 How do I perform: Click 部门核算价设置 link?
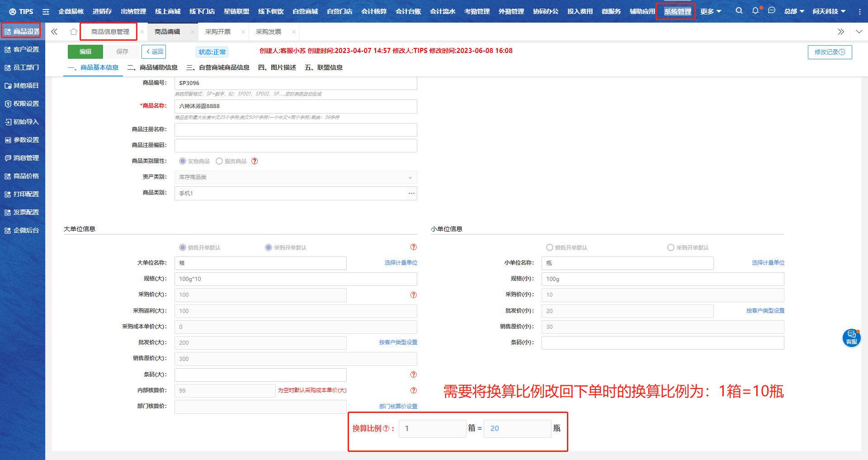[398, 406]
